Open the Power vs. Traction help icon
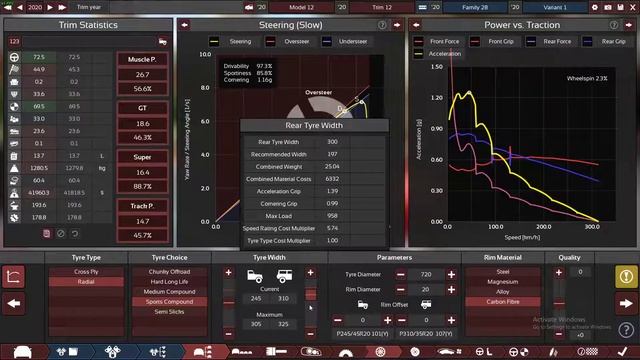This screenshot has width=640, height=360. coord(613,25)
